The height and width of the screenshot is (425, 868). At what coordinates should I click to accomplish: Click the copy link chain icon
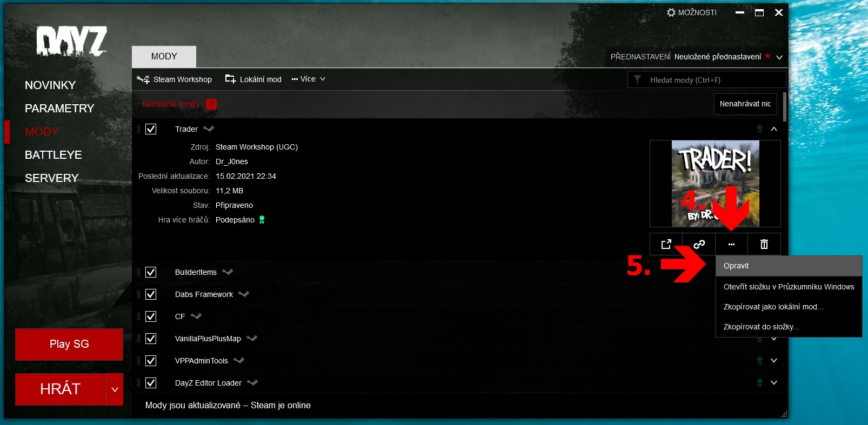(699, 244)
